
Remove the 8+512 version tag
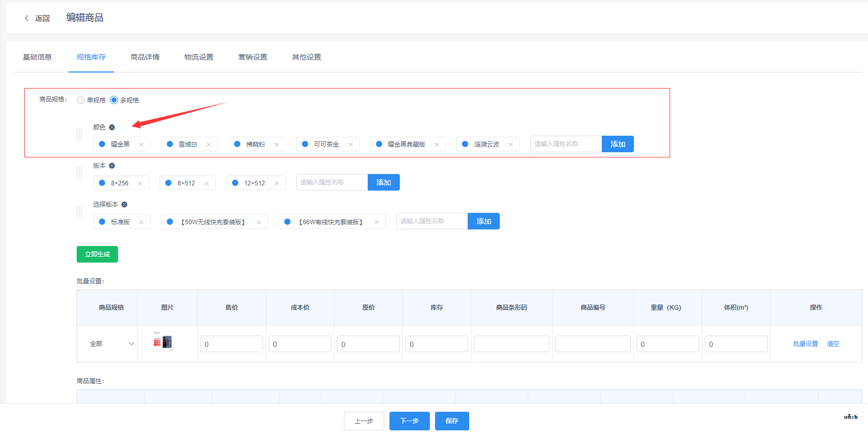pos(207,183)
